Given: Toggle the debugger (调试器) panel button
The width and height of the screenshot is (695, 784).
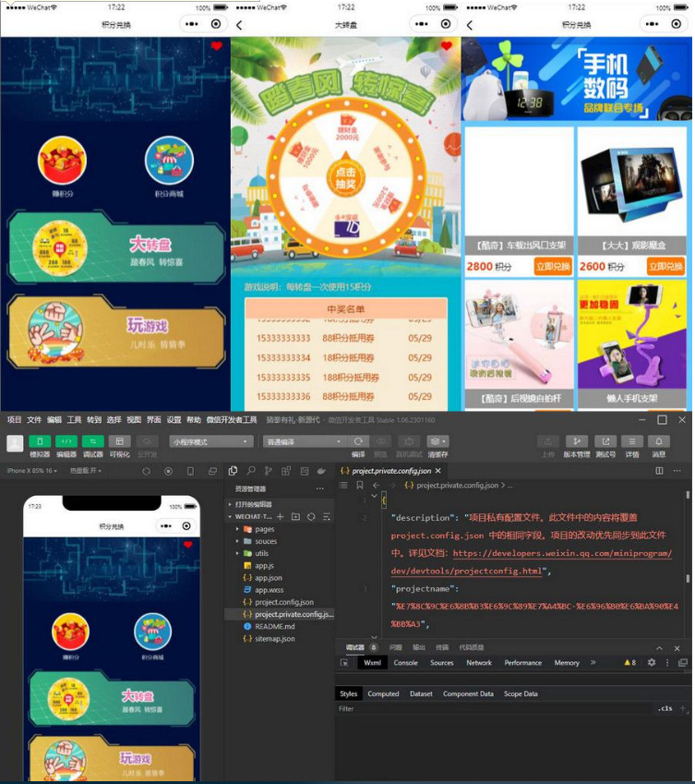Looking at the screenshot, I should click(93, 441).
